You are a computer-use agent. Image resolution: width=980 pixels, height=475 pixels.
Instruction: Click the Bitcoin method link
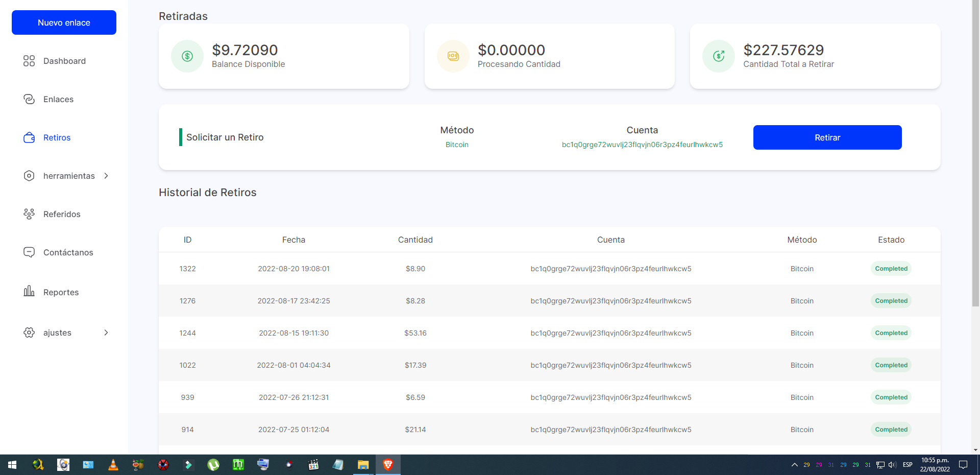click(457, 145)
